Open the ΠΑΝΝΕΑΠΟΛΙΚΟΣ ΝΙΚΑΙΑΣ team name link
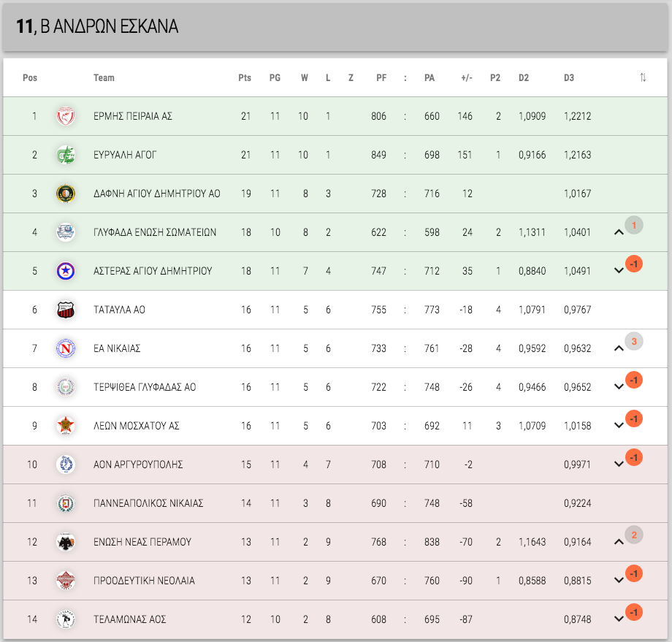 pos(148,503)
